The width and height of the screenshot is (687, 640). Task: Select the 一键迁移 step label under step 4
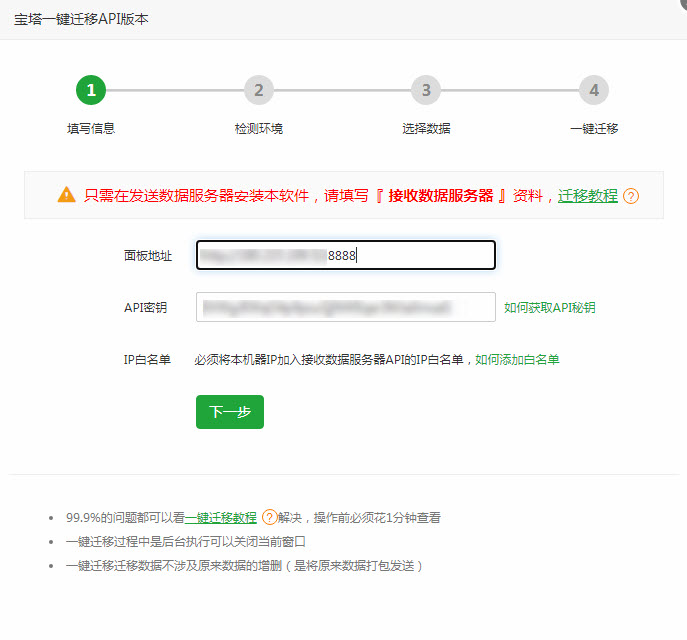click(594, 129)
